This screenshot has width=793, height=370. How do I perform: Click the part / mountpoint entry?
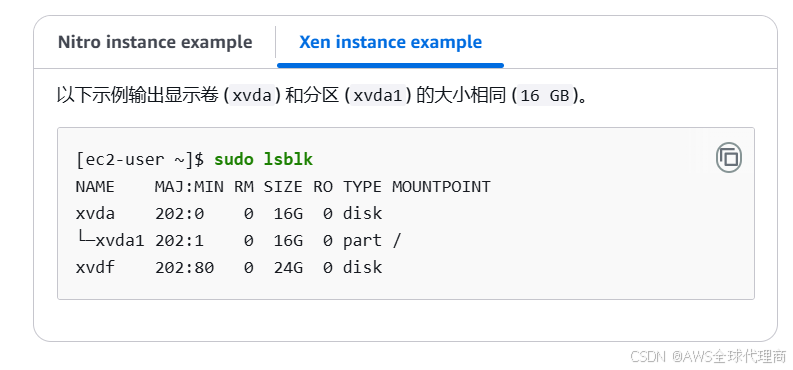pyautogui.click(x=372, y=241)
